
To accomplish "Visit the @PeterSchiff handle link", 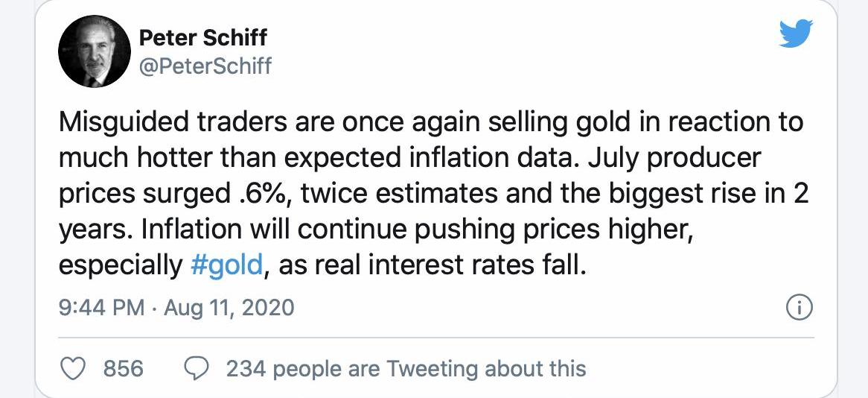I will pos(205,66).
